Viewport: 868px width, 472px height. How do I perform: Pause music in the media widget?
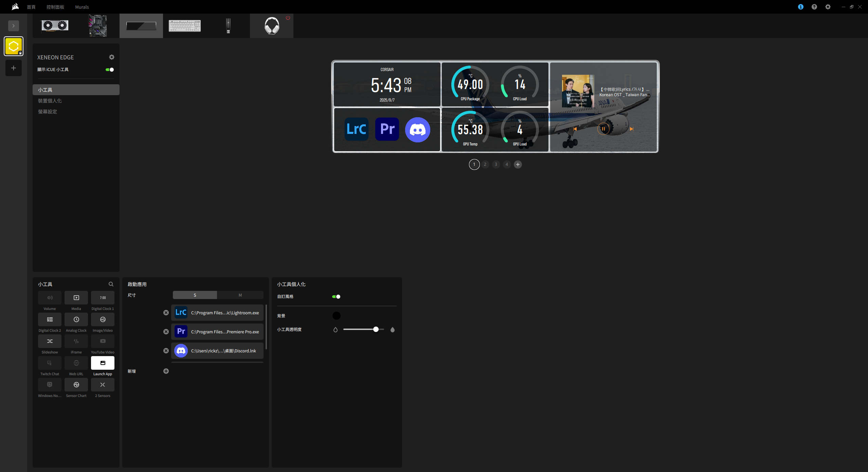point(603,129)
